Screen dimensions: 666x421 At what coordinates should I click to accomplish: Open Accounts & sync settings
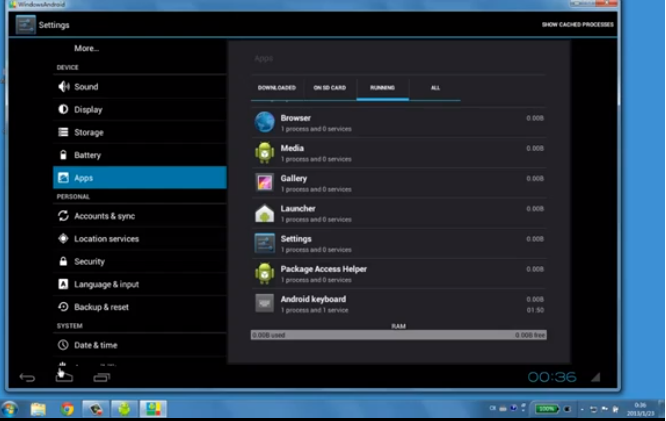[104, 216]
